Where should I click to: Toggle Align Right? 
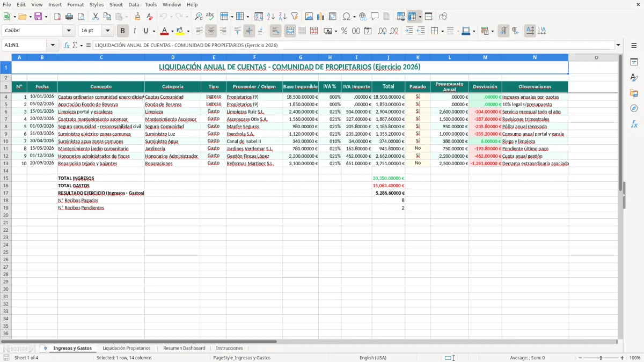223,31
